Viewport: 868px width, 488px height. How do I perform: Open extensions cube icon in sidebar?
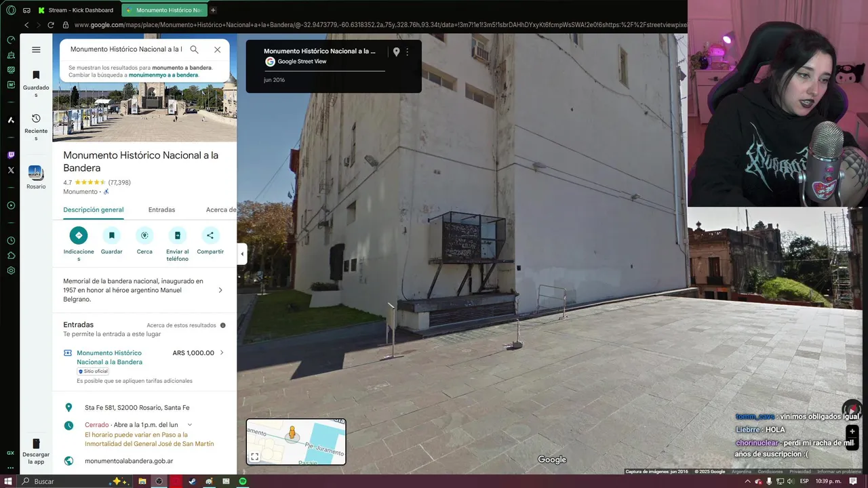coord(11,256)
